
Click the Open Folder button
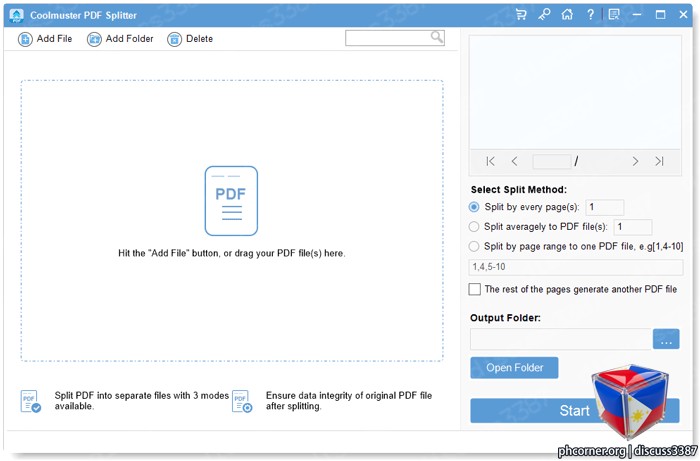[x=514, y=368]
